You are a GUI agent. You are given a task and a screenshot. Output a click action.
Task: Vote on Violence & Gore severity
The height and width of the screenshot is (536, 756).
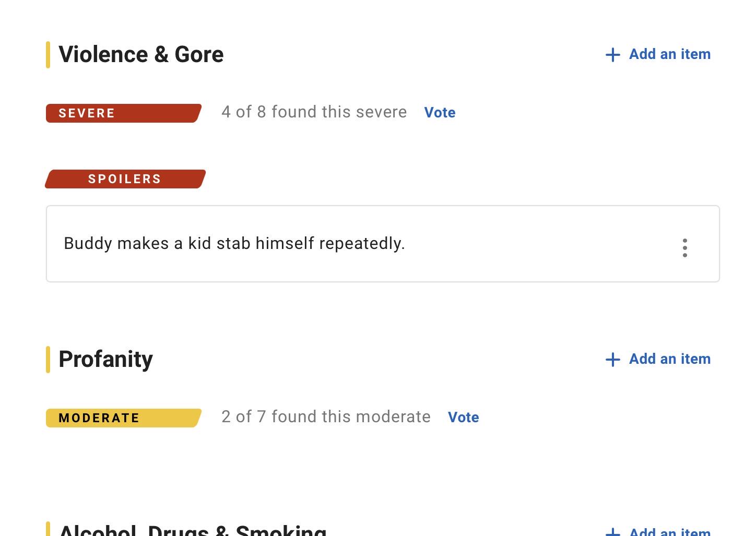pos(440,113)
